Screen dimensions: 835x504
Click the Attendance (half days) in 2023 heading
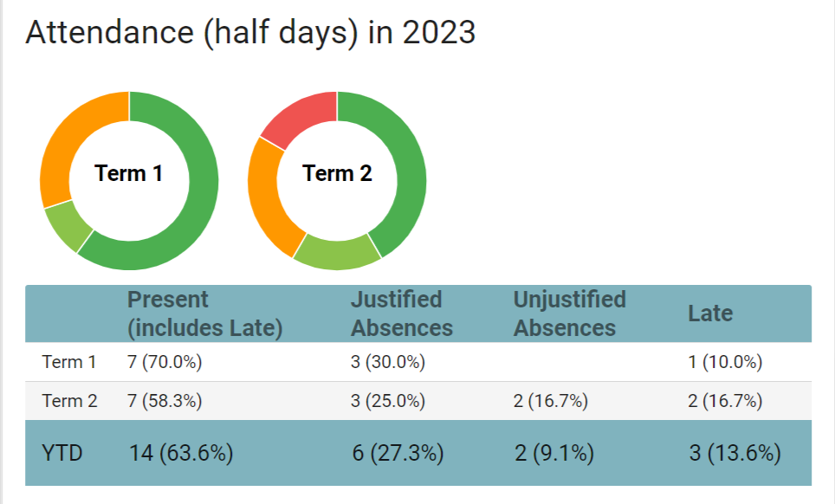250,33
